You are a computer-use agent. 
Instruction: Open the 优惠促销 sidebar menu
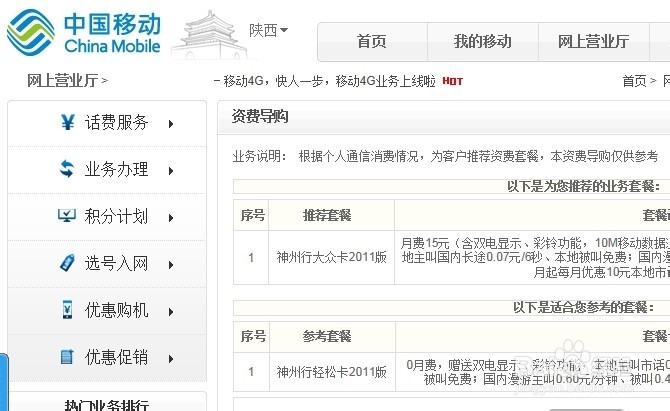[x=117, y=358]
